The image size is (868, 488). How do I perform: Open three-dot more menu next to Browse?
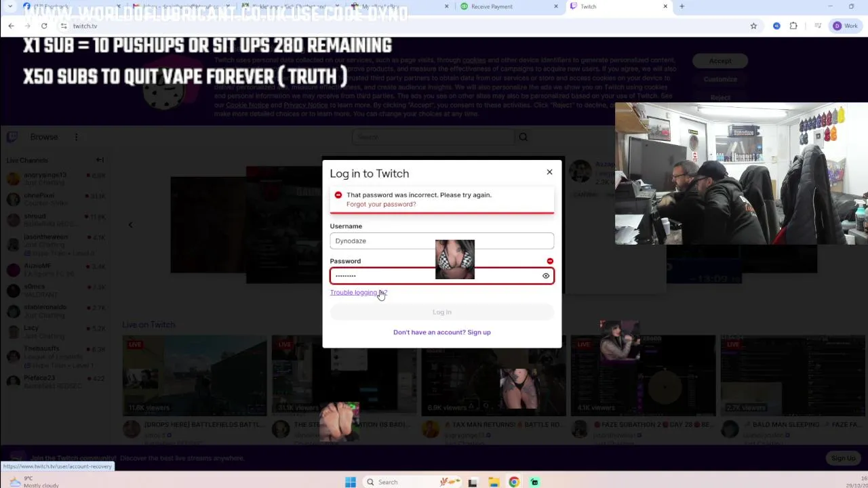[x=76, y=137]
